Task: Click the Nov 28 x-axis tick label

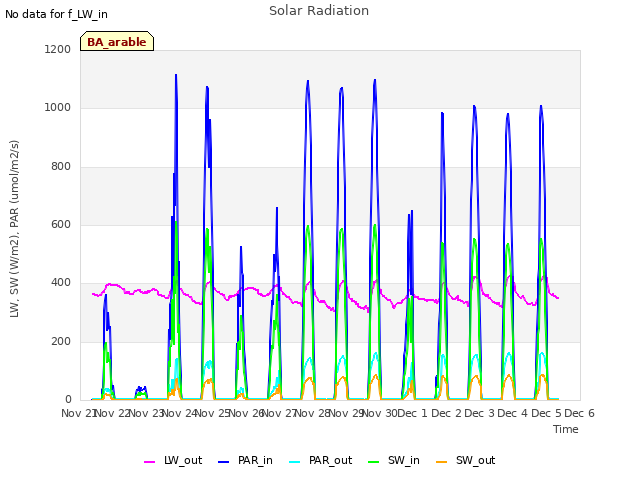Action: click(313, 413)
